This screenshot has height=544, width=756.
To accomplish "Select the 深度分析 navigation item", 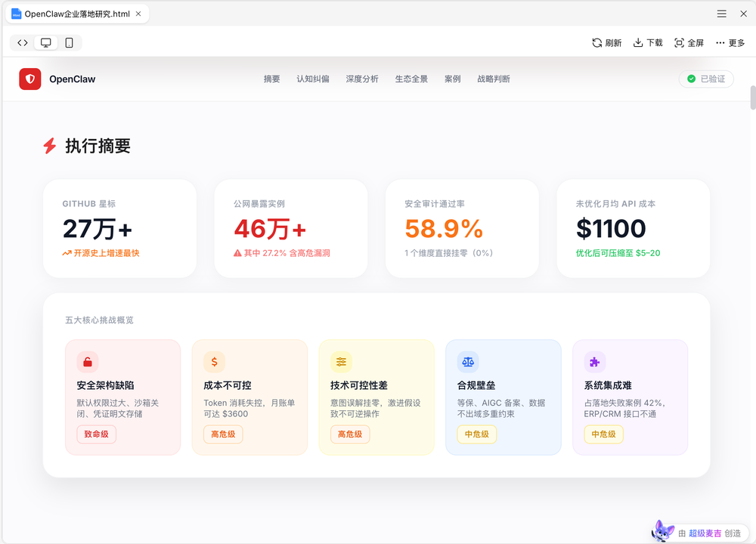I will tap(361, 79).
